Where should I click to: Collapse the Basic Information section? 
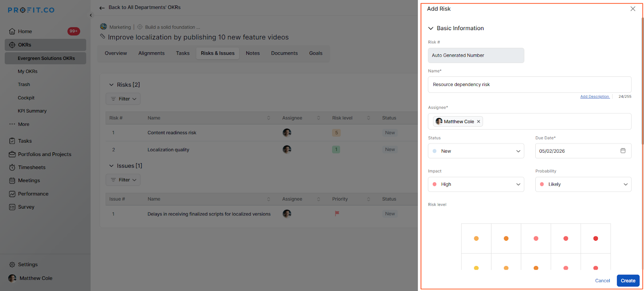[x=431, y=29]
